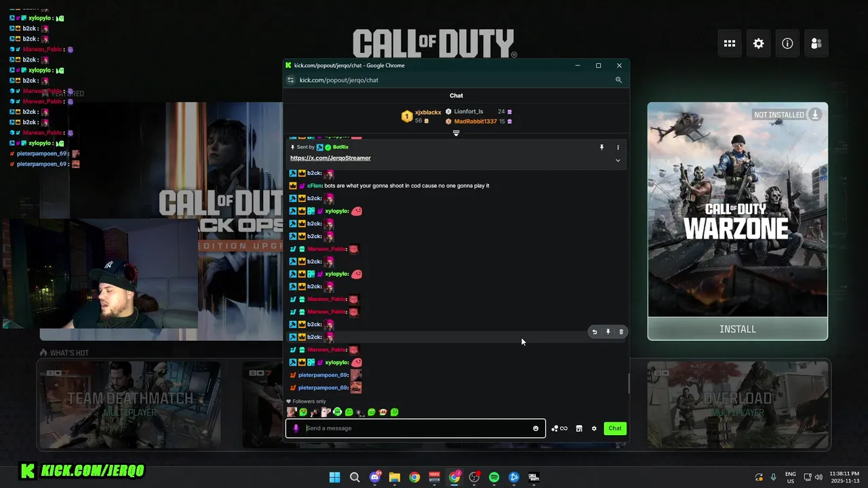This screenshot has width=868, height=488.
Task: Unpin the pinned message pin icon
Action: point(601,147)
